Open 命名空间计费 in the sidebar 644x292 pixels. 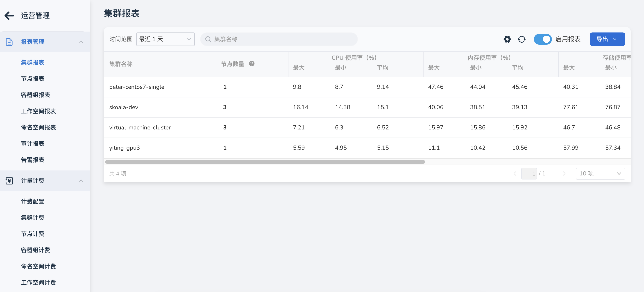38,267
